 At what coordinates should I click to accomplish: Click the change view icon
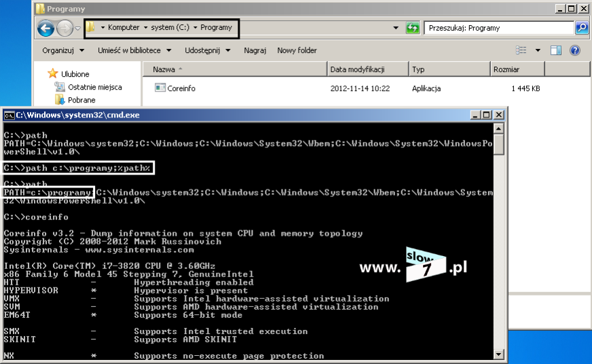pyautogui.click(x=521, y=50)
